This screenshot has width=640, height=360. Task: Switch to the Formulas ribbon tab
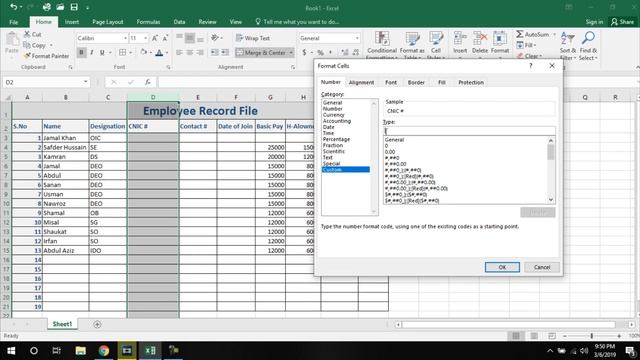[148, 22]
